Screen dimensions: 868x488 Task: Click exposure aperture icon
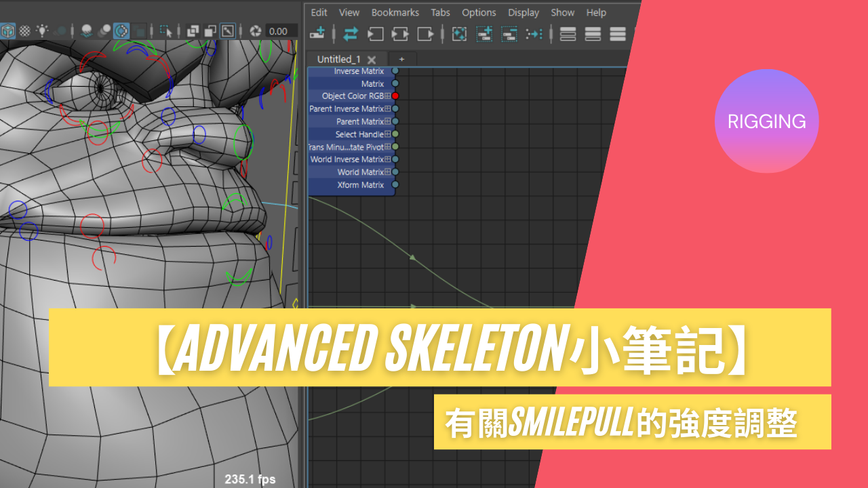pyautogui.click(x=256, y=30)
